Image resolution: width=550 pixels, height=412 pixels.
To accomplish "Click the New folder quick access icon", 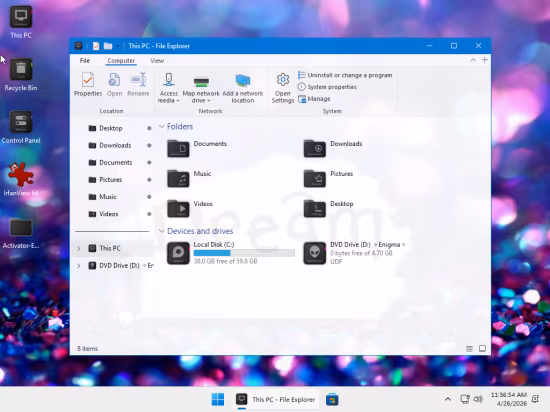I will tap(108, 46).
